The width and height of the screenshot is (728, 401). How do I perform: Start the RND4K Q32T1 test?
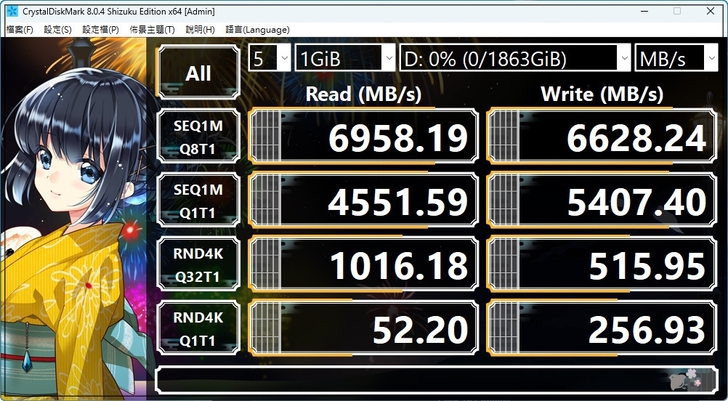[198, 264]
